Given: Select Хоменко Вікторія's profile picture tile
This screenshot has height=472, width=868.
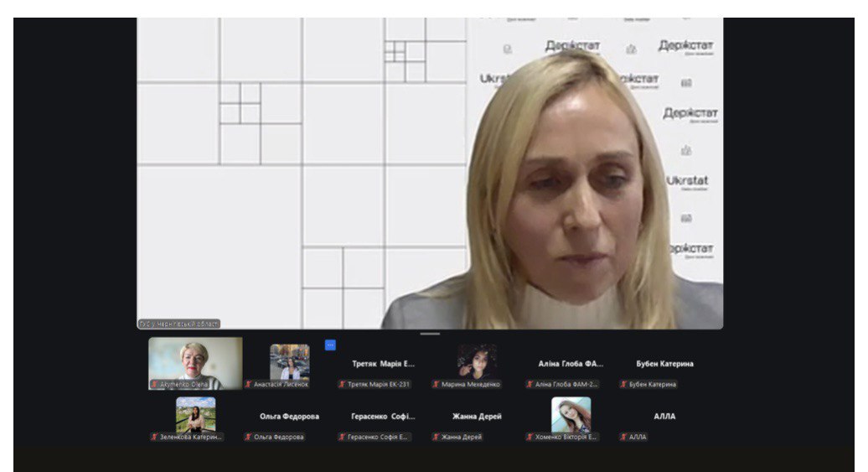Looking at the screenshot, I should pyautogui.click(x=571, y=414).
